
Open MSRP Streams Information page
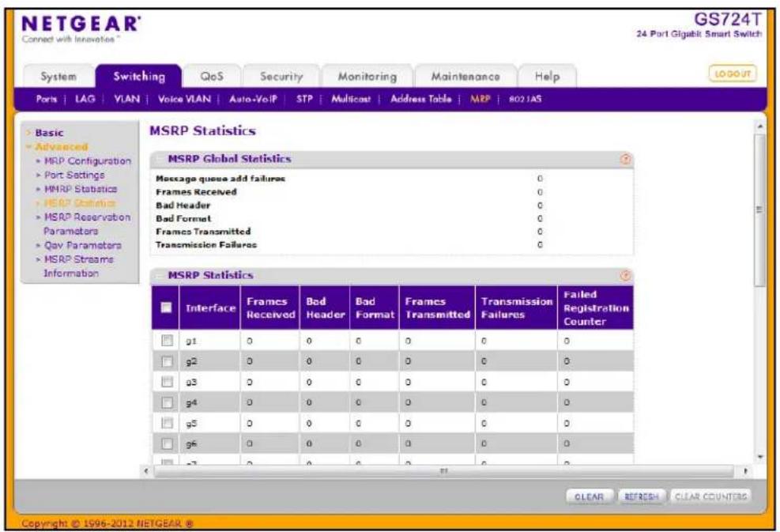78,266
